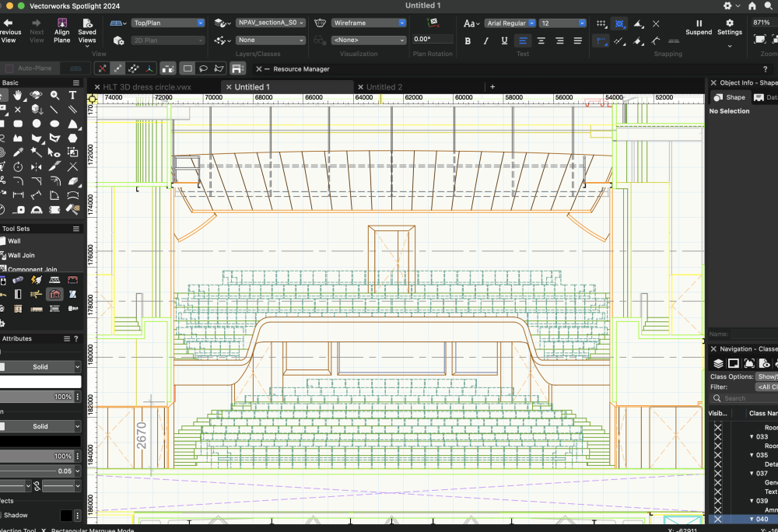The width and height of the screenshot is (778, 532).
Task: Activate the Text tool
Action: point(72,95)
